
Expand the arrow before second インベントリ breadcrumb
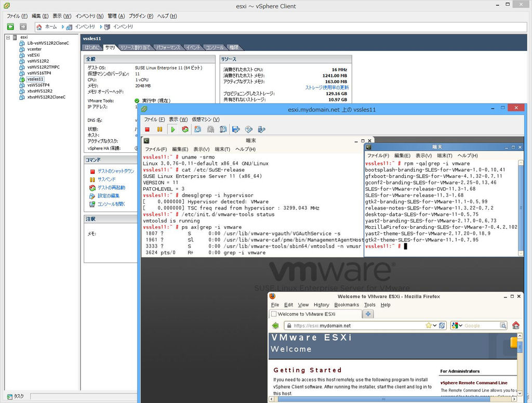click(101, 27)
